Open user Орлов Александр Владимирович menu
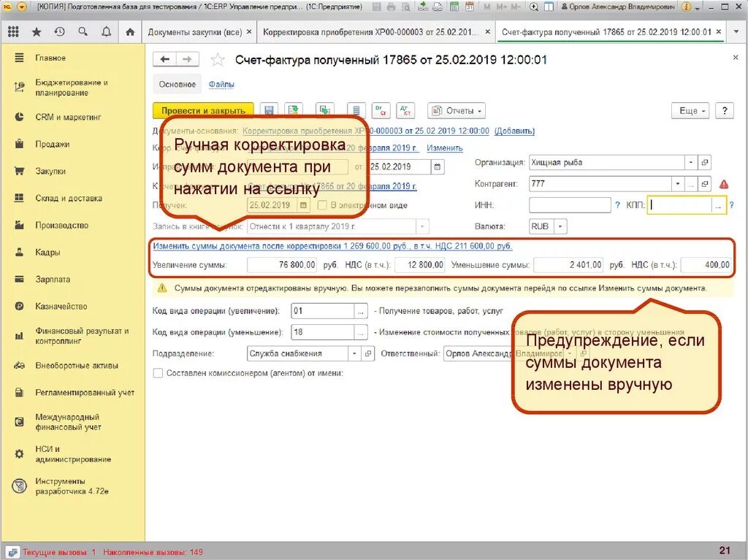 tap(618, 7)
